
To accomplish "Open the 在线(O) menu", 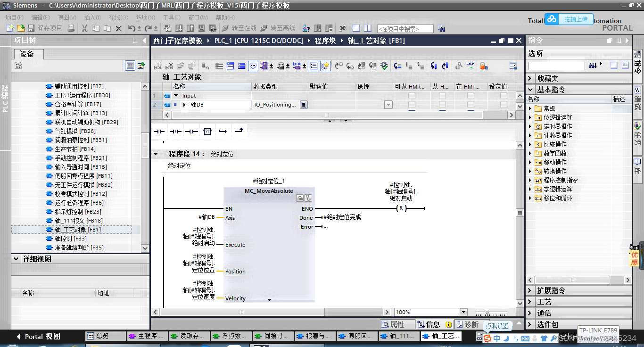I will tap(118, 17).
